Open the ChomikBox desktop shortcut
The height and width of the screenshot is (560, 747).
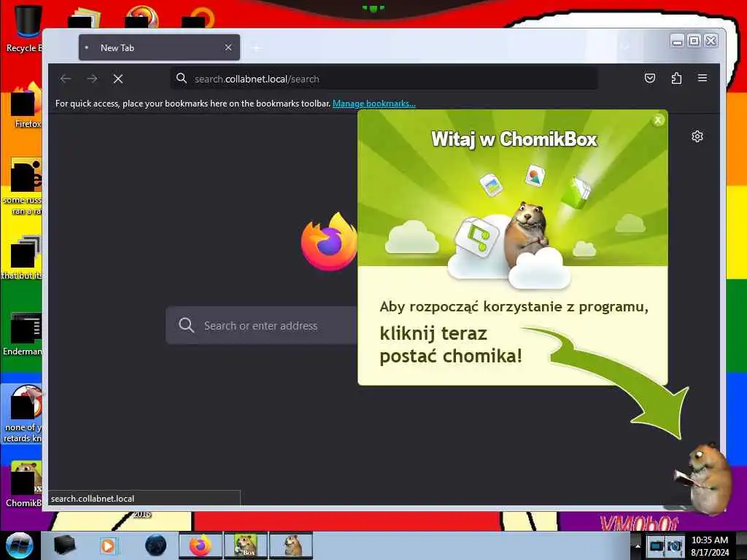click(x=24, y=484)
